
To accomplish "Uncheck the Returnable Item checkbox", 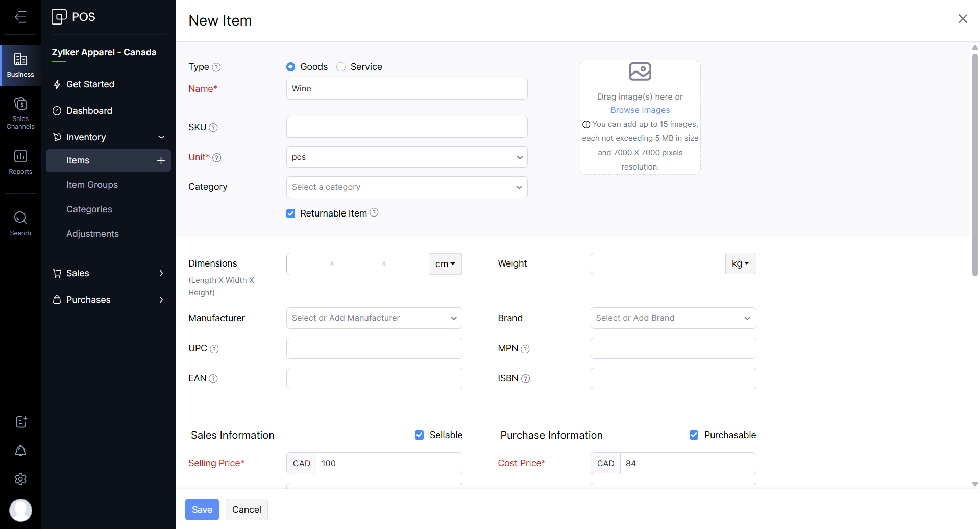I will pyautogui.click(x=291, y=213).
